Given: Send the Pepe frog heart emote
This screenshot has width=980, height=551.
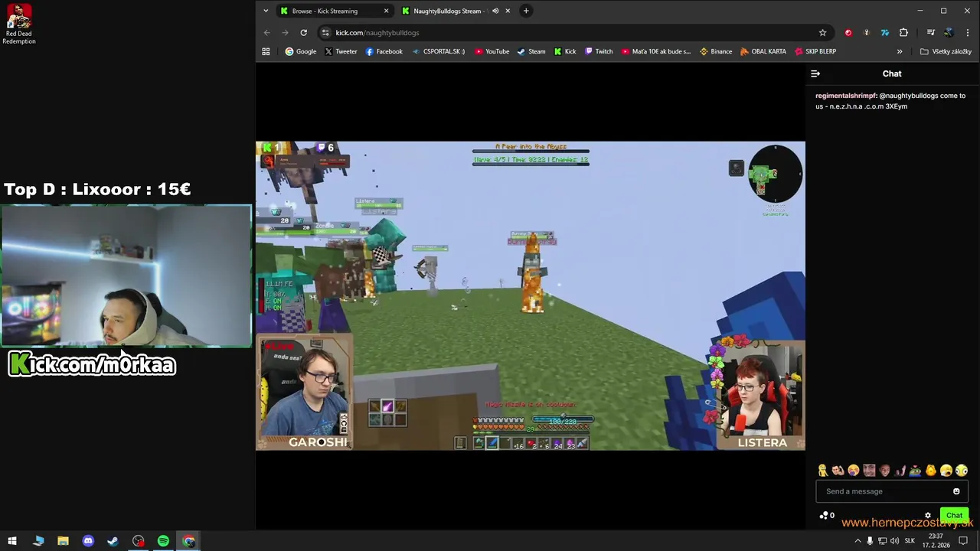Looking at the screenshot, I should pos(915,471).
